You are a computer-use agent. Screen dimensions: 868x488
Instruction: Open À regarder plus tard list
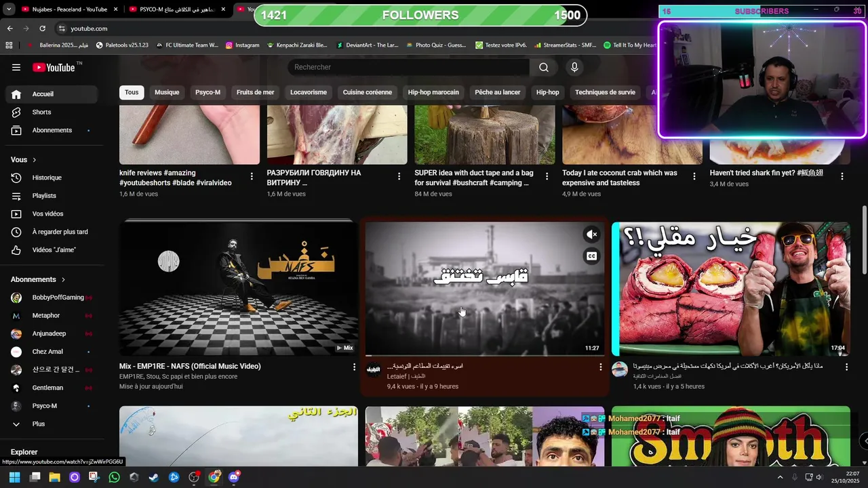click(x=52, y=232)
